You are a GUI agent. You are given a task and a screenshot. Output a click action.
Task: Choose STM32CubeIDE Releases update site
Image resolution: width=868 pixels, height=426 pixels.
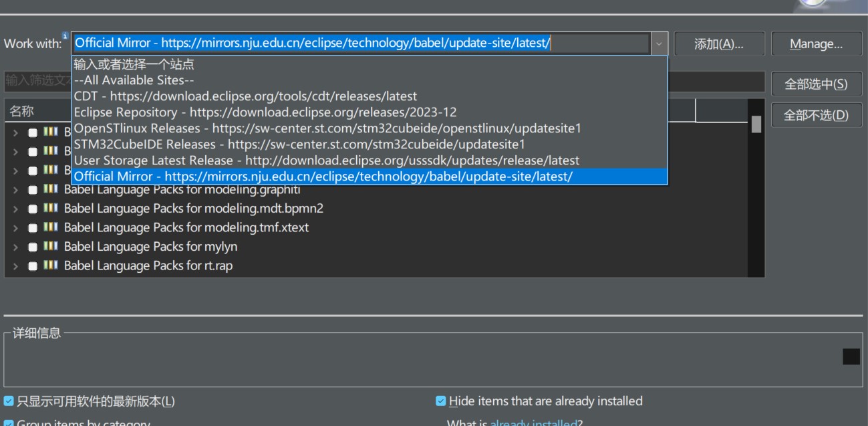click(x=299, y=144)
